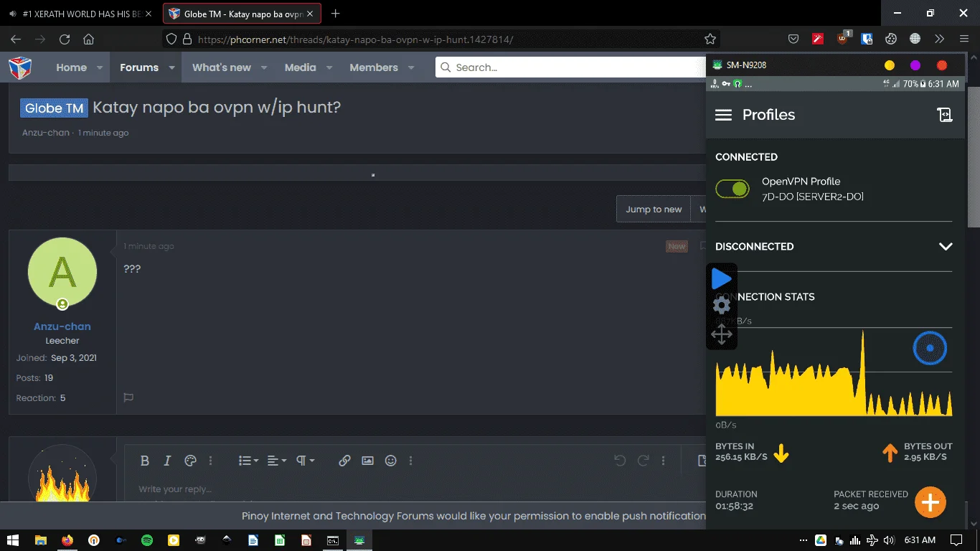Redo the editor action
980x551 pixels.
coord(644,461)
